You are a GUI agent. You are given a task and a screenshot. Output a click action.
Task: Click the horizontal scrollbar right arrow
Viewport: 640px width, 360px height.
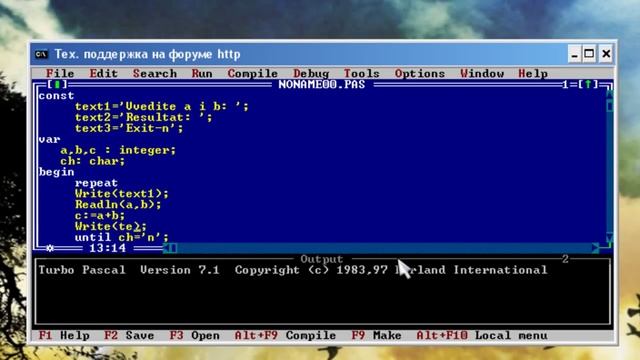pos(596,248)
